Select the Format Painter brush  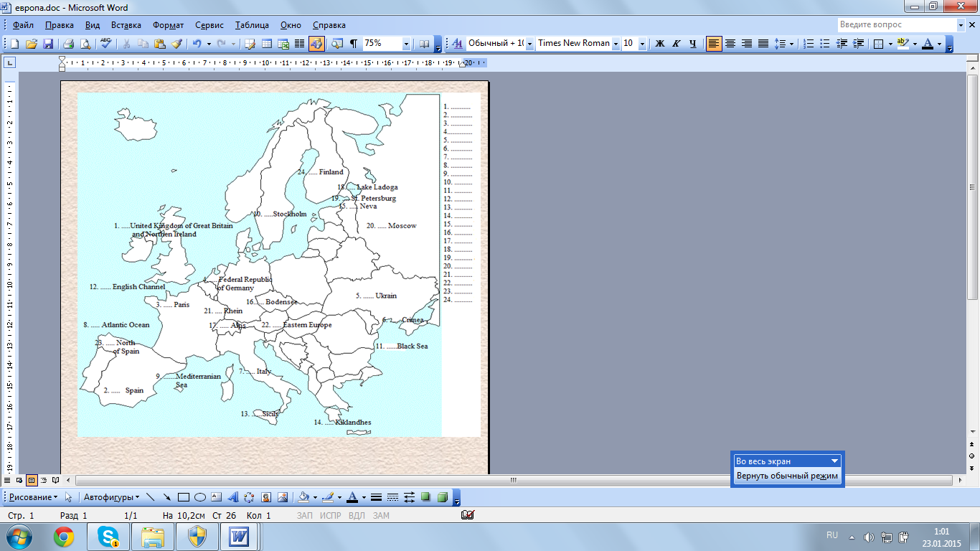[x=176, y=44]
